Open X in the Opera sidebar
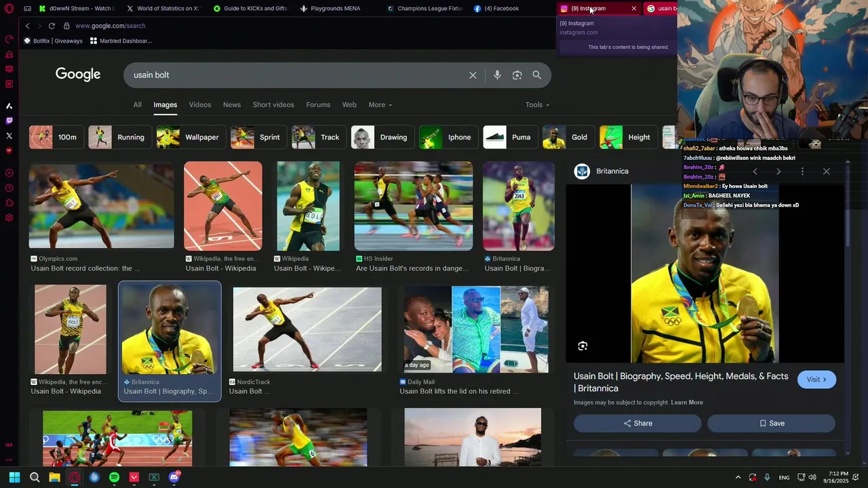Screen dimensions: 868x488 tap(9, 136)
